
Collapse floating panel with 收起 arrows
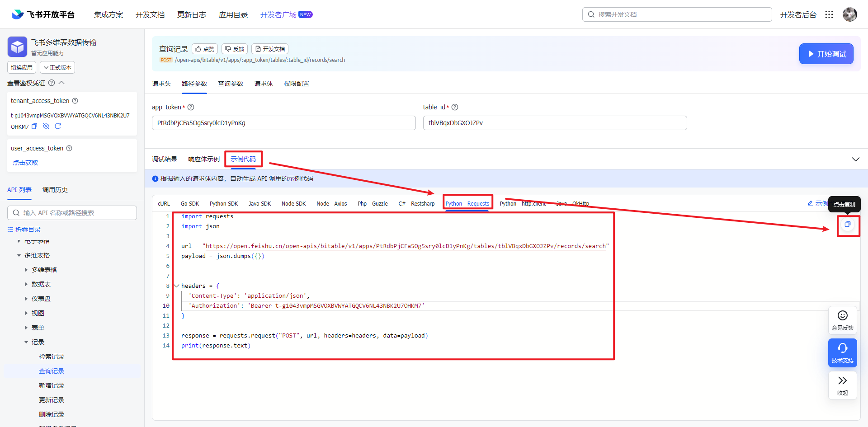click(843, 385)
